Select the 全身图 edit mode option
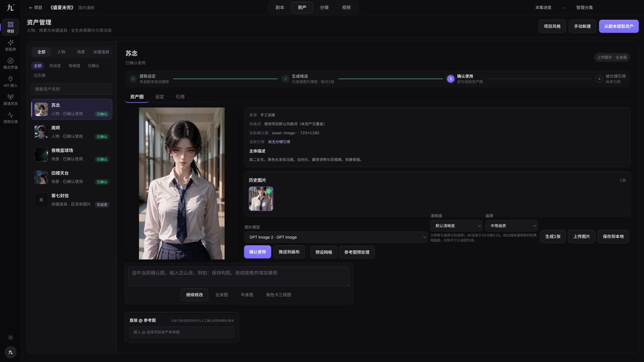 (221, 295)
